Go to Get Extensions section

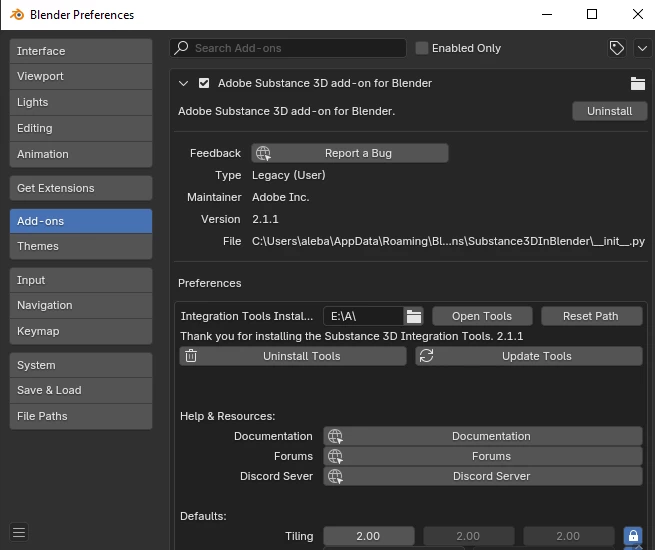(x=81, y=188)
